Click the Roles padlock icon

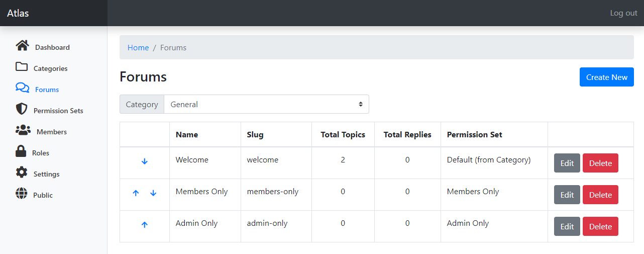(21, 151)
